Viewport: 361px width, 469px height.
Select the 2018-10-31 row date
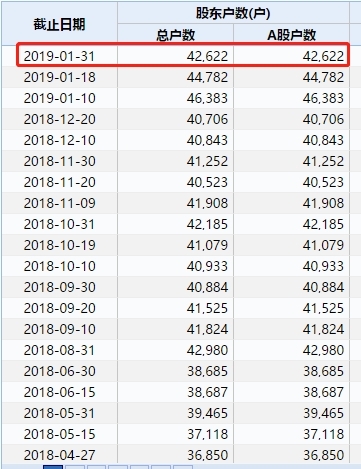point(59,224)
